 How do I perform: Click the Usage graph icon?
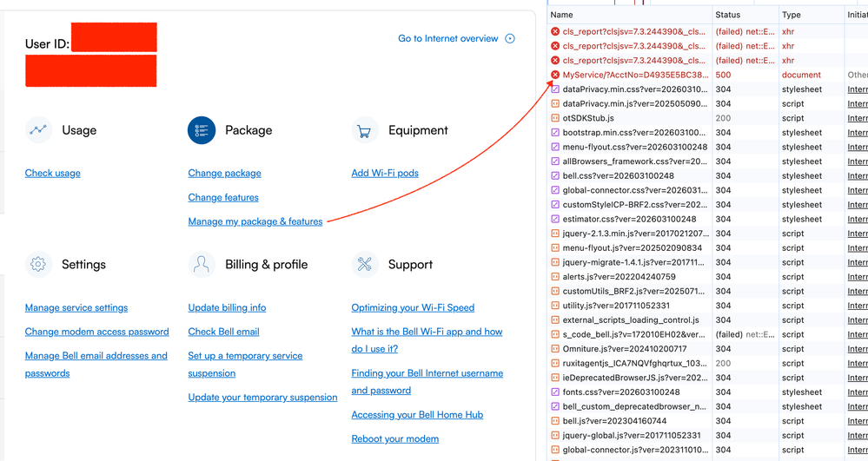click(x=38, y=130)
